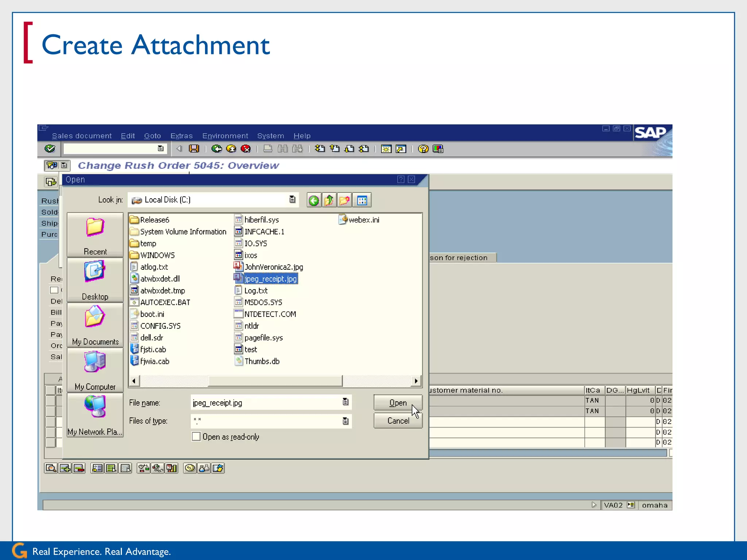Select the file Log.txt

tap(251, 291)
